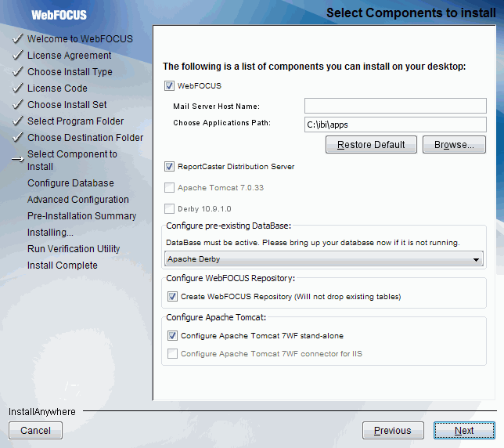Cancel the installation
This screenshot has height=448, width=504.
pos(35,430)
